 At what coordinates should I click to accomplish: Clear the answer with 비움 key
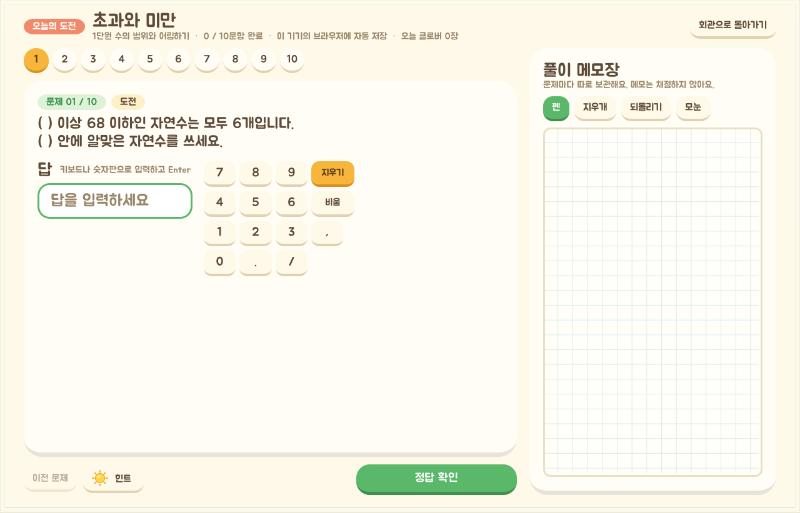(333, 202)
